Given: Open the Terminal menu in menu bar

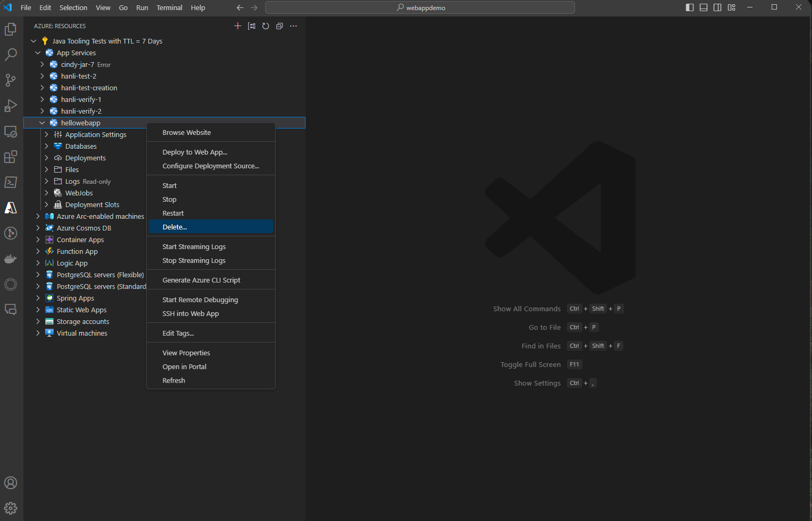Looking at the screenshot, I should 169,7.
